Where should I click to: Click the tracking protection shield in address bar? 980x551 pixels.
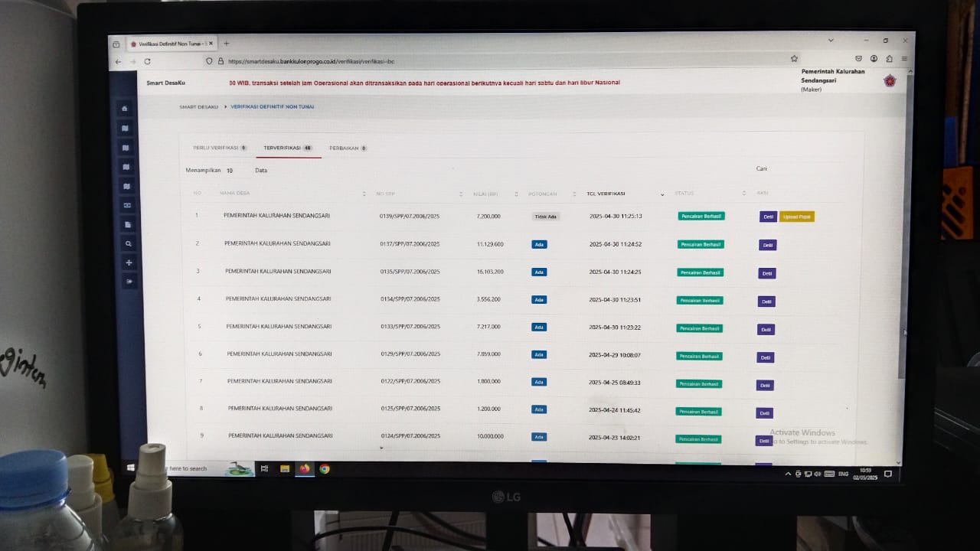click(210, 61)
